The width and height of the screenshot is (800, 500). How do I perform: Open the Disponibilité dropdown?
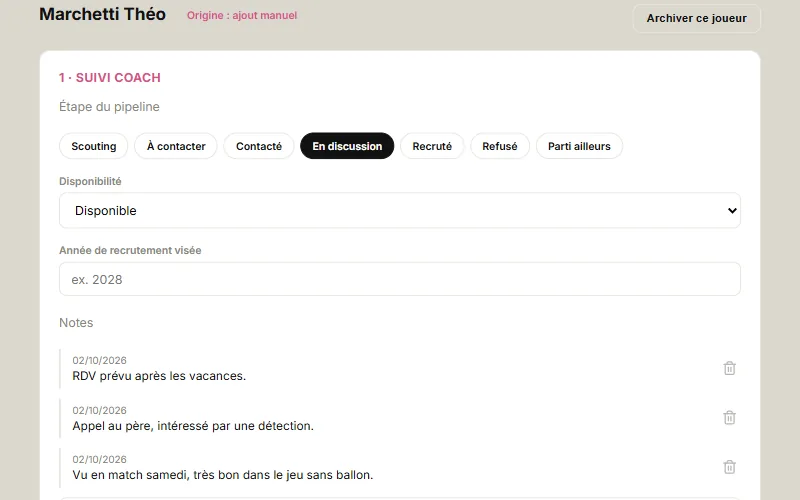click(400, 210)
